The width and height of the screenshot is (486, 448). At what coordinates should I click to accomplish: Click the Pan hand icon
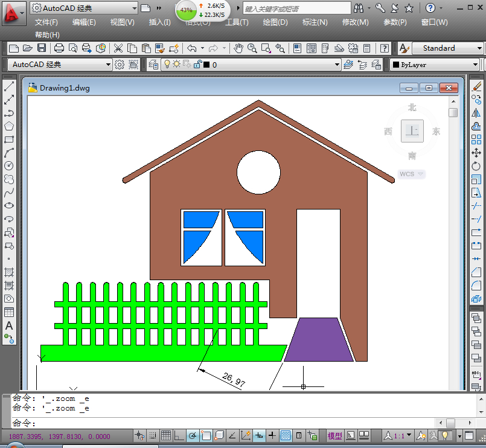[x=238, y=48]
